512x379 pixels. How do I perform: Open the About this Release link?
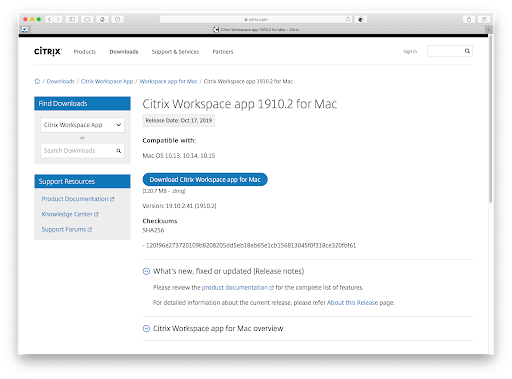352,303
